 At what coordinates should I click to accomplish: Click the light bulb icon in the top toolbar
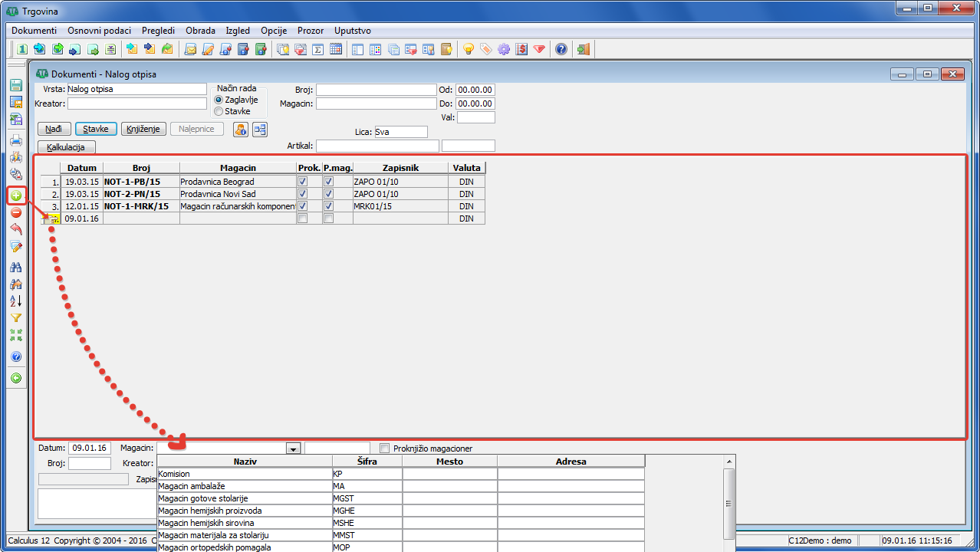pos(468,49)
